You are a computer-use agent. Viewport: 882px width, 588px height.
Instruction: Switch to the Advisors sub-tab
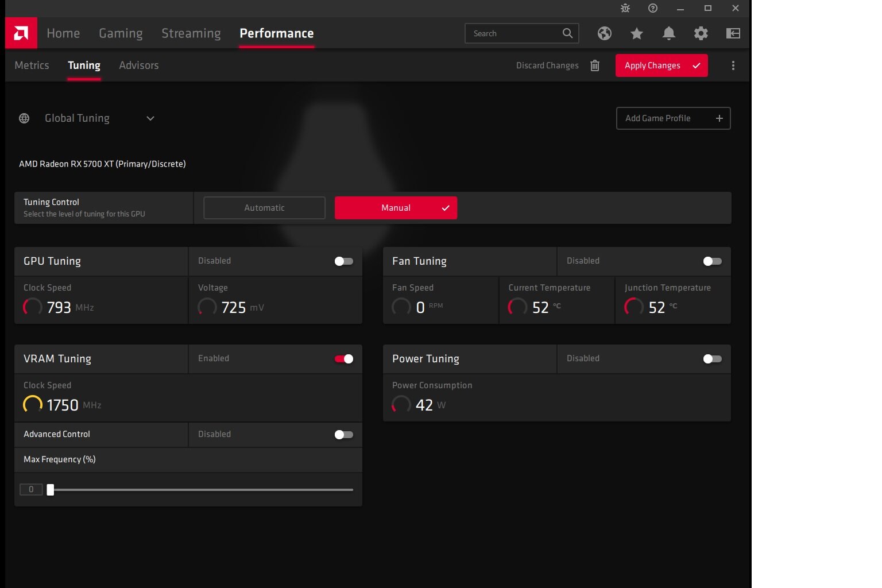(139, 65)
